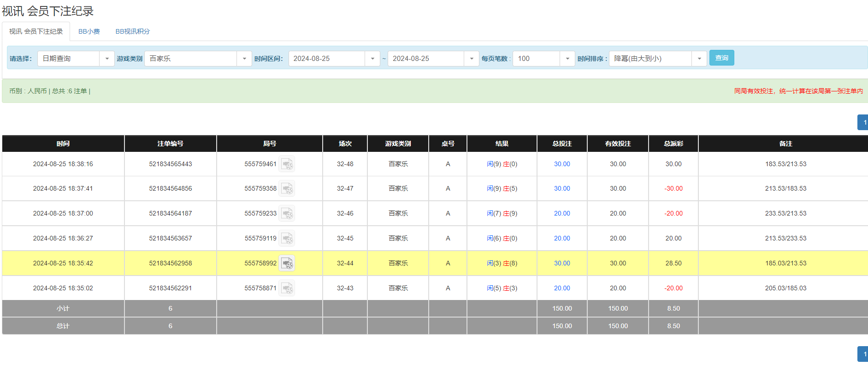
Task: Open video replay icon for round 555758992
Action: coord(287,264)
